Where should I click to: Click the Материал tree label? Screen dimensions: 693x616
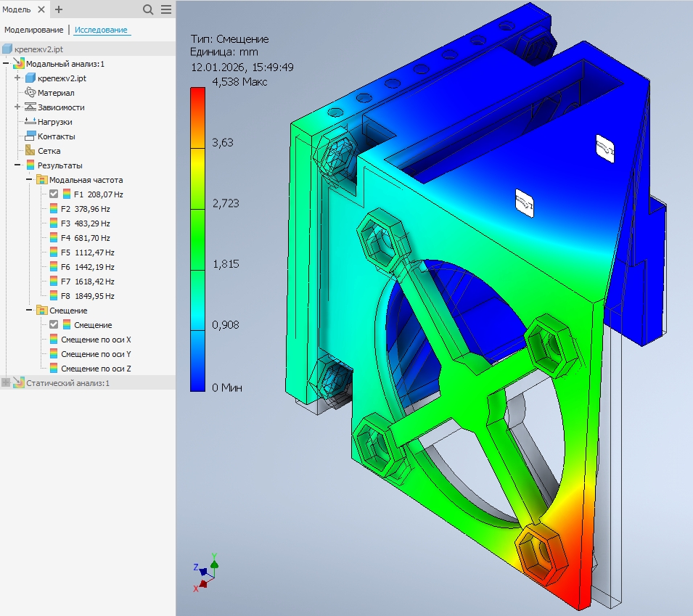56,93
